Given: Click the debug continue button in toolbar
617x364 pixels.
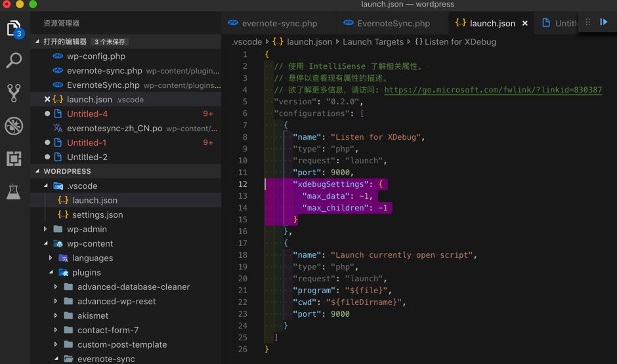Looking at the screenshot, I should [x=604, y=22].
